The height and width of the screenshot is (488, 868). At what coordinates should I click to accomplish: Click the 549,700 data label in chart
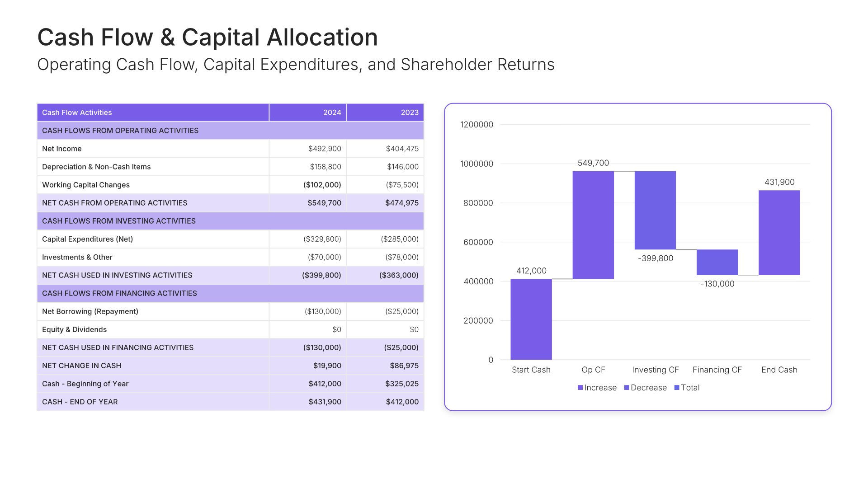(x=593, y=163)
